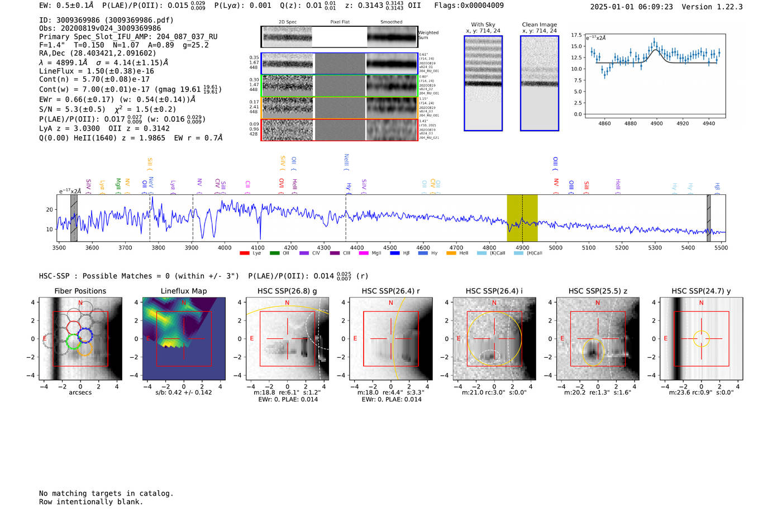Click the 'Row intentionally blank.' text
The width and height of the screenshot is (782, 532).
[x=91, y=502]
